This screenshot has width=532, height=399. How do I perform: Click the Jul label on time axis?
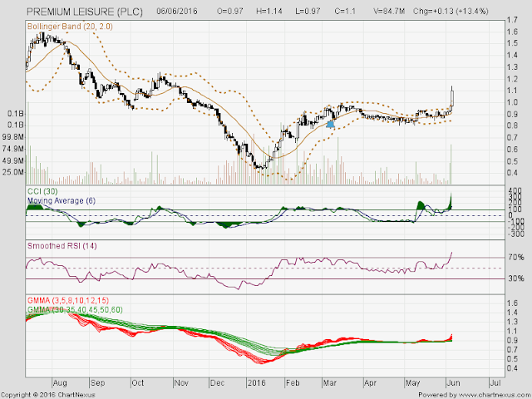click(x=495, y=383)
